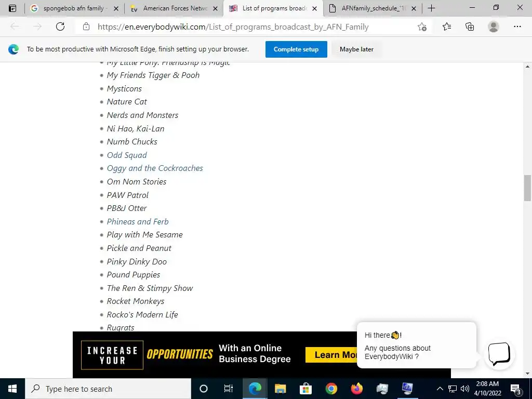Click the scrollbar down arrow
Screen dimensions: 532x399
click(527, 374)
